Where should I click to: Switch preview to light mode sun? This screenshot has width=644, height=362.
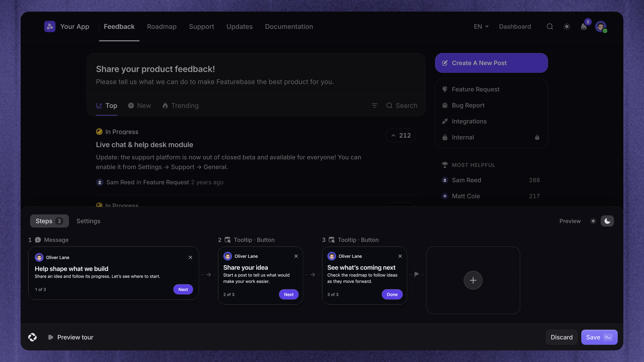[593, 221]
